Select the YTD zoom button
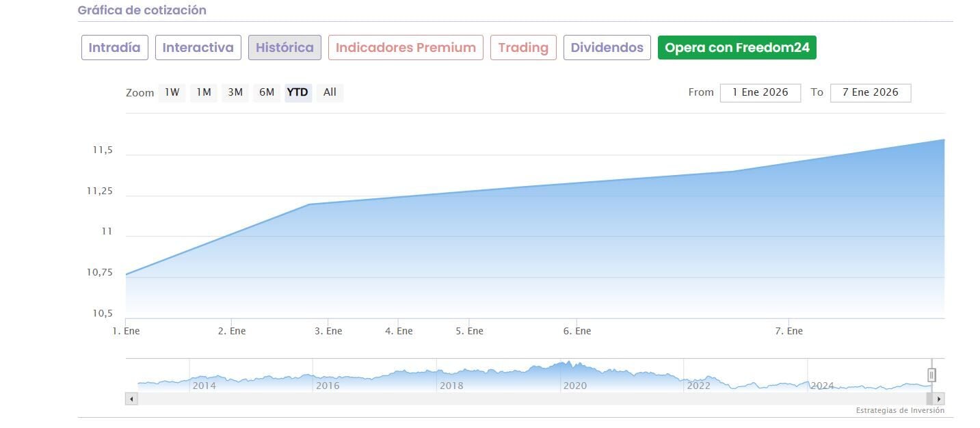 pos(297,92)
